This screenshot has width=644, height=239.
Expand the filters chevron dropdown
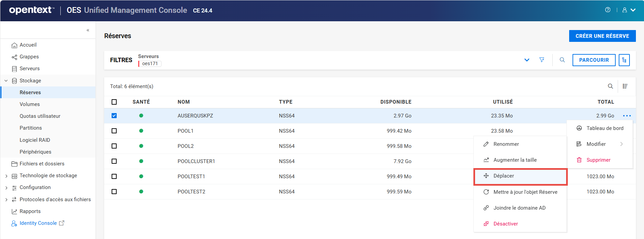click(x=527, y=60)
